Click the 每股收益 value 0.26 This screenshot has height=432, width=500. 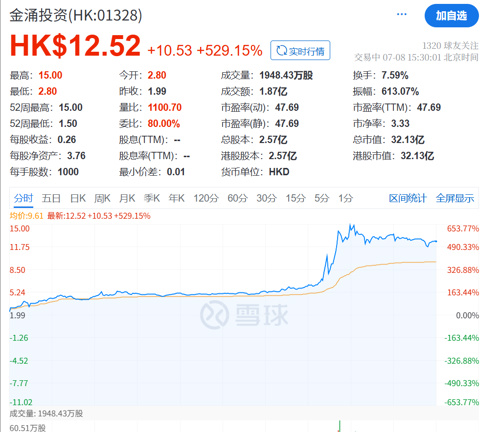pyautogui.click(x=67, y=140)
